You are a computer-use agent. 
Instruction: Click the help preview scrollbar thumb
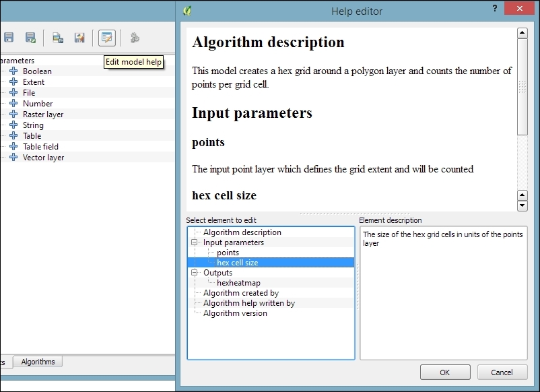click(522, 87)
